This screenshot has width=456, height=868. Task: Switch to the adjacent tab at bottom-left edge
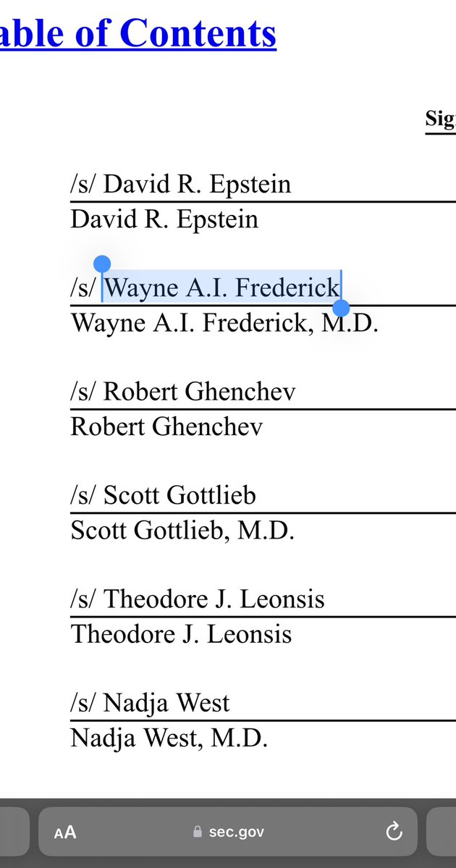[x=13, y=833]
